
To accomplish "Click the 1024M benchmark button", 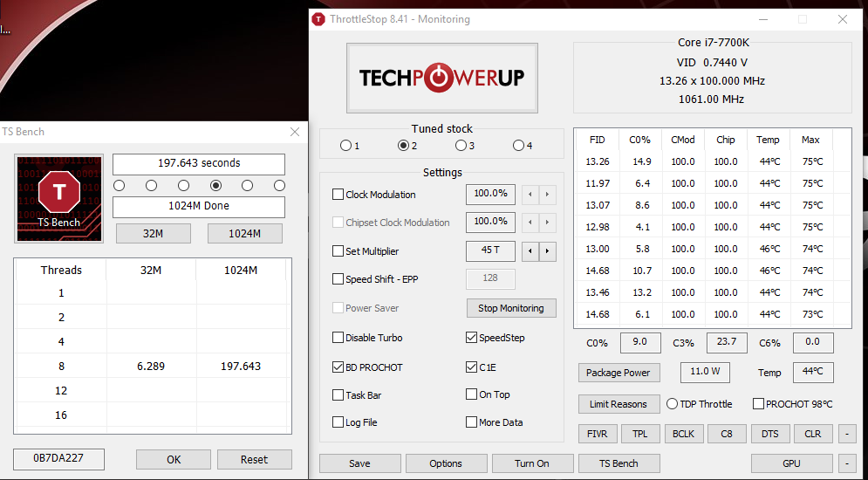I will coord(244,234).
